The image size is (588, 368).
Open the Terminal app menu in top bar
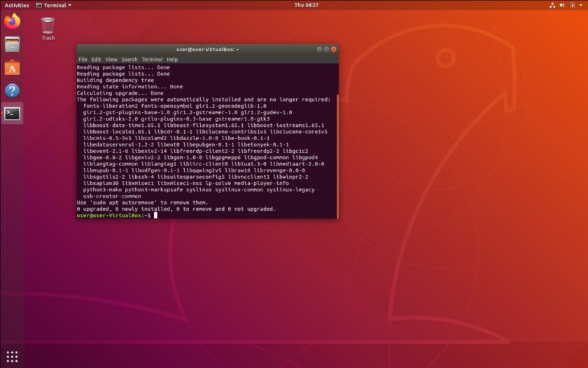click(54, 6)
